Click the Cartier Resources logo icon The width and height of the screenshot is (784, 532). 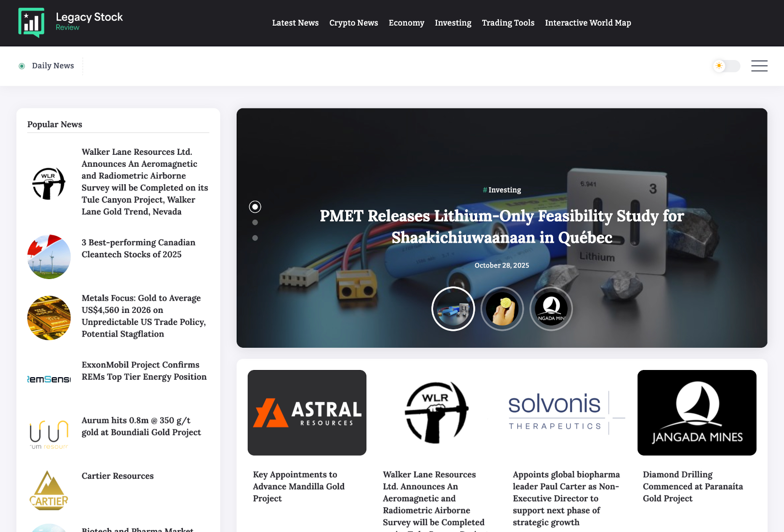(49, 490)
